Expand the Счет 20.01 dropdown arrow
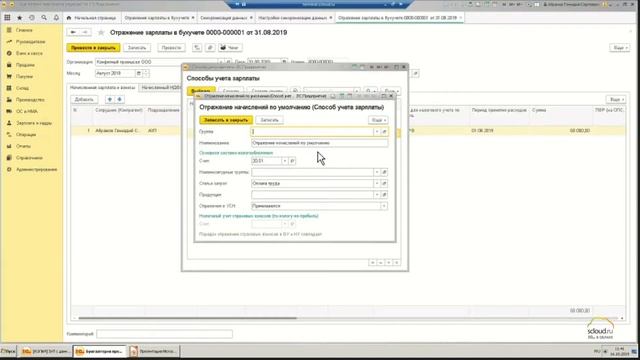Screen dimensions: 640x360 [x=285, y=161]
